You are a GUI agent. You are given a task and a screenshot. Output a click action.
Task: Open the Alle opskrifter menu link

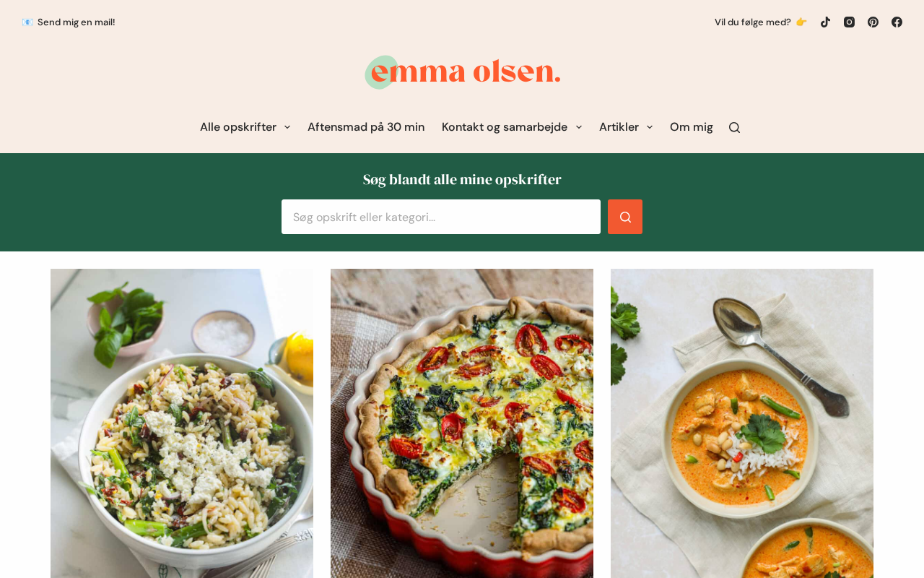click(x=238, y=127)
